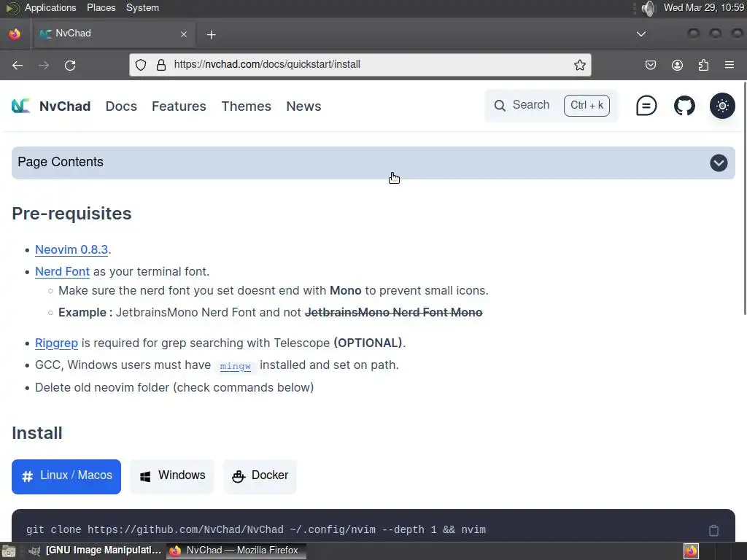Follow the Ripgrep link
Image resolution: width=747 pixels, height=560 pixels.
click(x=56, y=343)
